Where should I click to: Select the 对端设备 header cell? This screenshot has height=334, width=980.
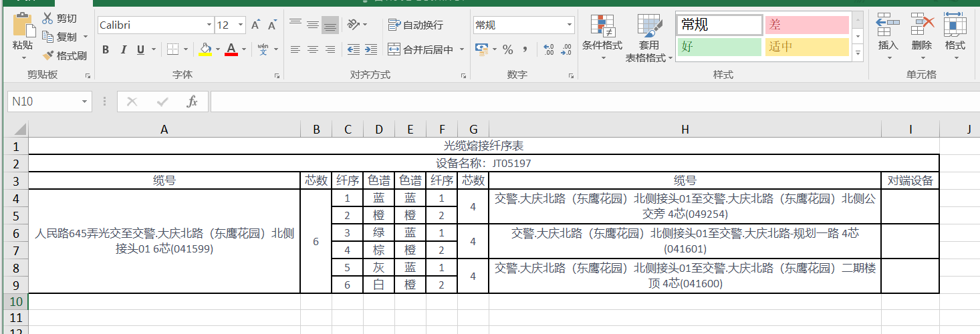point(910,180)
